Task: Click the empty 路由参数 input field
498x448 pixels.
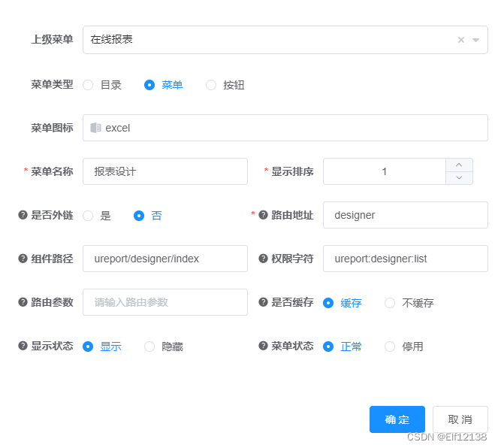Action: click(x=165, y=302)
